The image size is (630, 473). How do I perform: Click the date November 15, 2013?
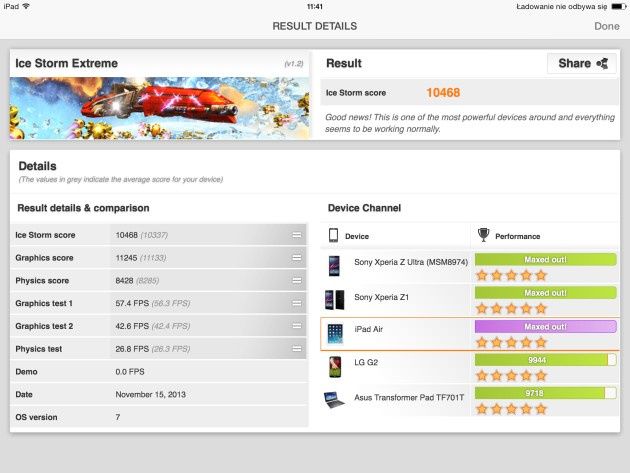tap(151, 395)
